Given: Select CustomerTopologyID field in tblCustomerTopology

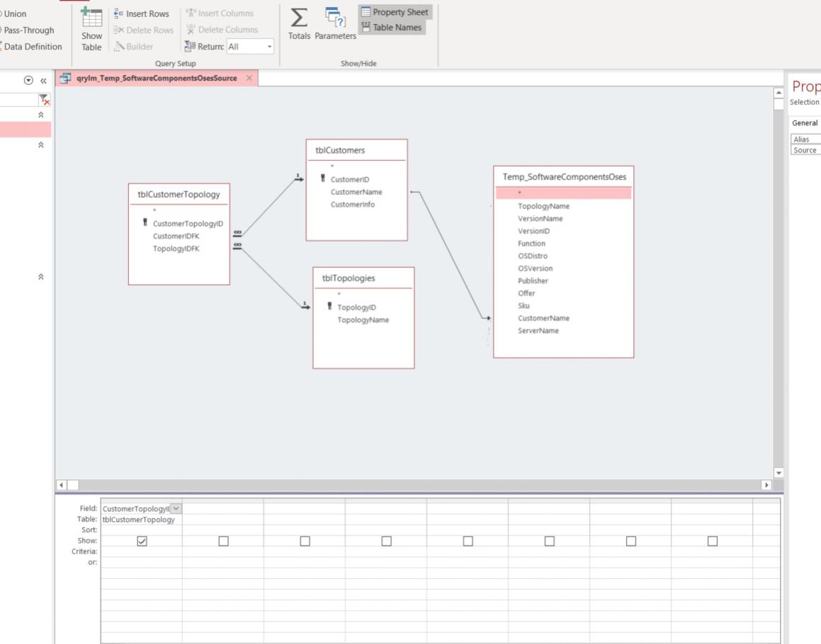Looking at the screenshot, I should point(188,224).
